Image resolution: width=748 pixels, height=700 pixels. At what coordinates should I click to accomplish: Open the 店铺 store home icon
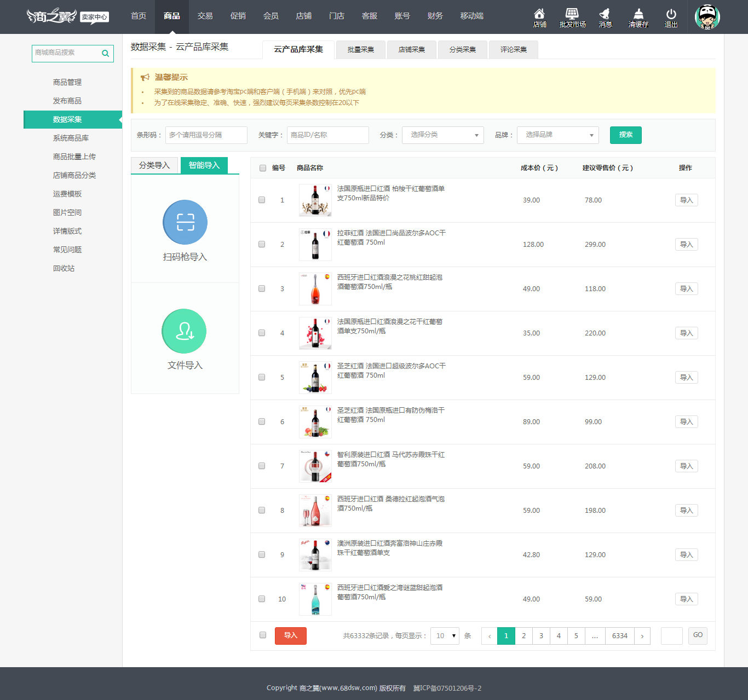pyautogui.click(x=539, y=18)
